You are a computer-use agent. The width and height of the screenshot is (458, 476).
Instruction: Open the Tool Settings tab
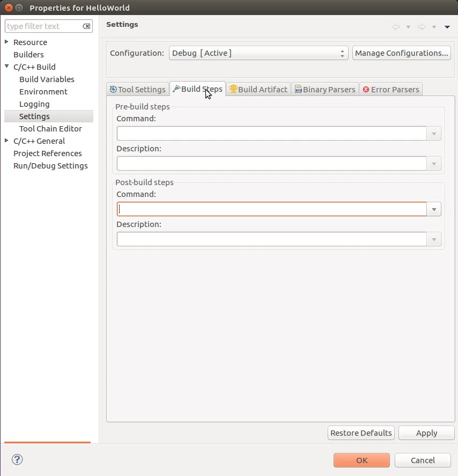tap(137, 89)
